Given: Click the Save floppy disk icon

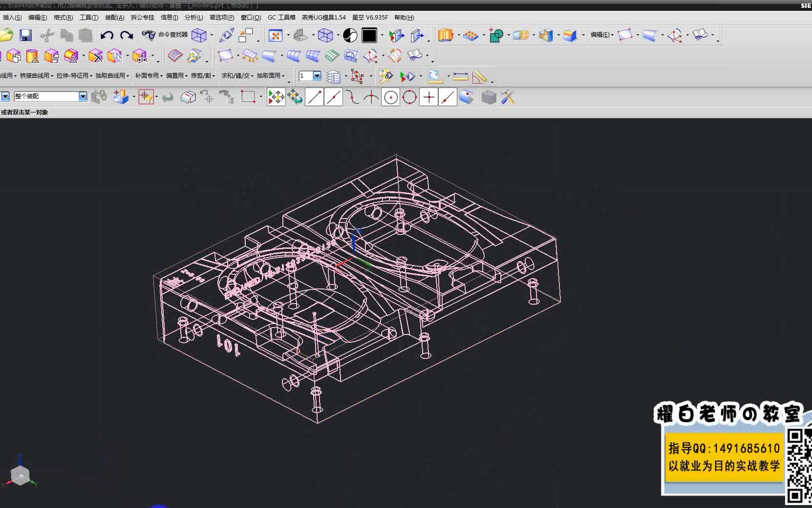Looking at the screenshot, I should [x=25, y=35].
